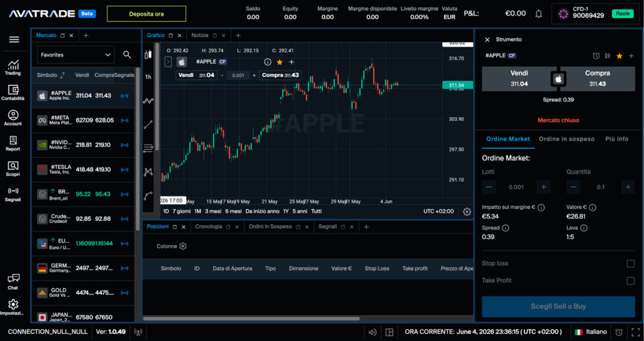Switch to the Cronologia tab
This screenshot has height=341, width=644.
coord(209,226)
